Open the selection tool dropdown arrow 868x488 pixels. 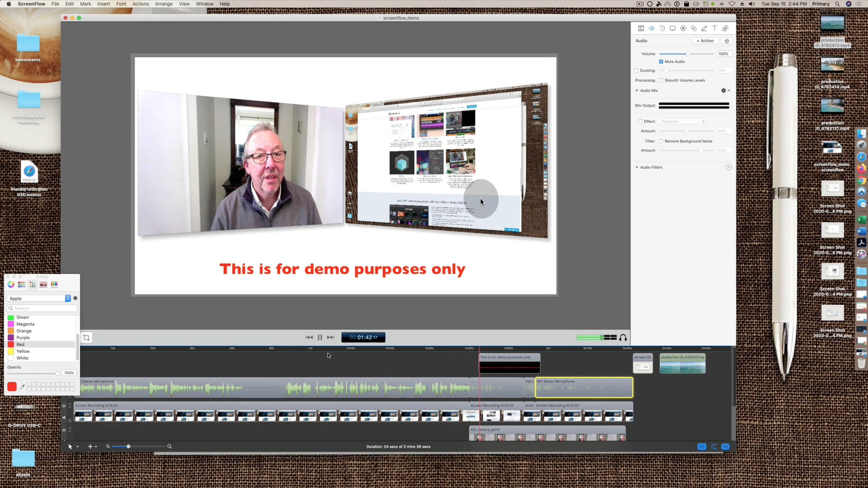point(77,447)
